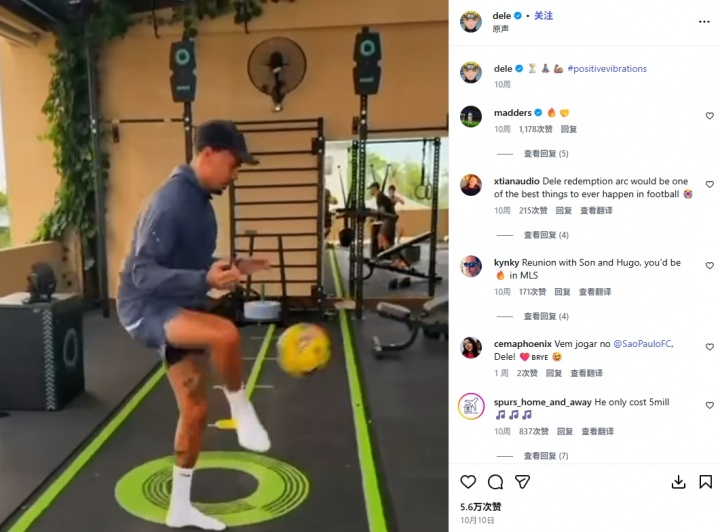
Task: Like kynky's comment heart
Action: 709,265
